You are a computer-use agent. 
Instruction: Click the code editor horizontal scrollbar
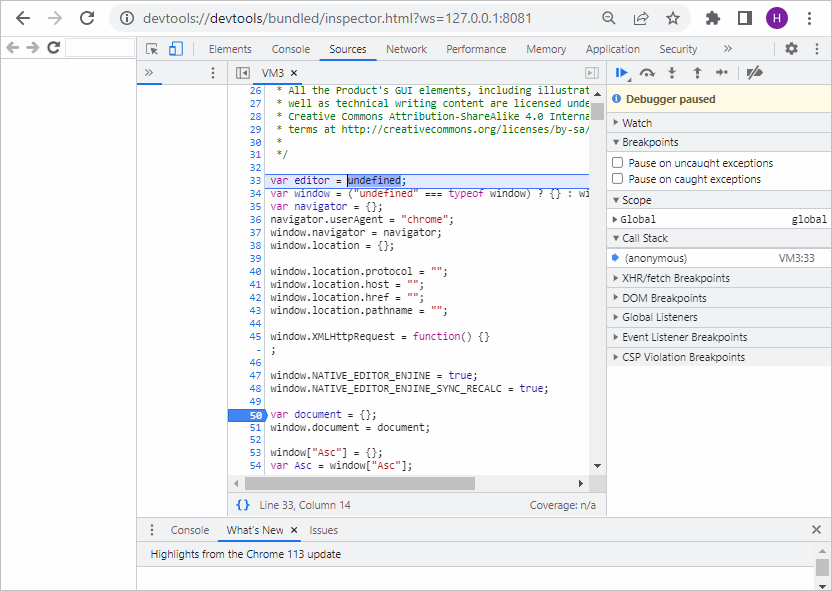[x=360, y=483]
